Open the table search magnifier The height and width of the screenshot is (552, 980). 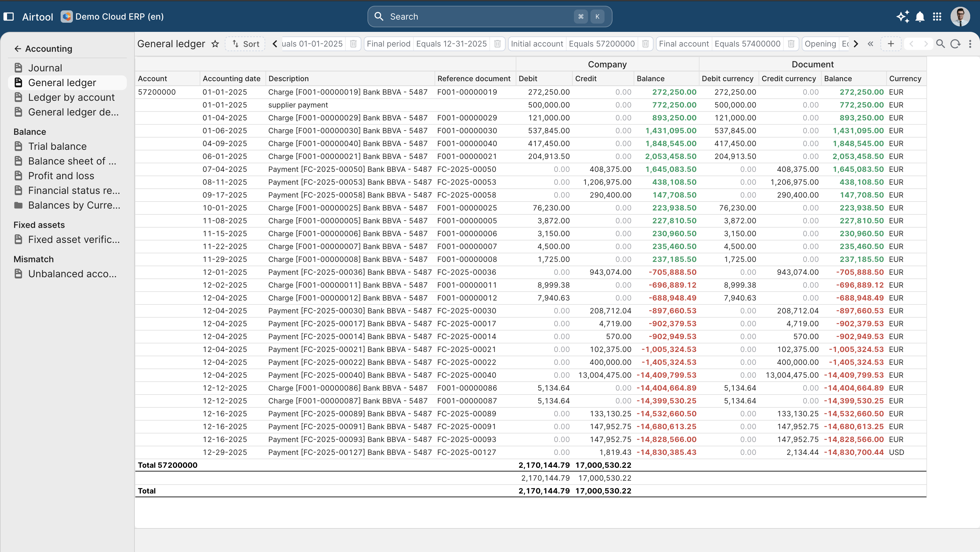pyautogui.click(x=940, y=44)
